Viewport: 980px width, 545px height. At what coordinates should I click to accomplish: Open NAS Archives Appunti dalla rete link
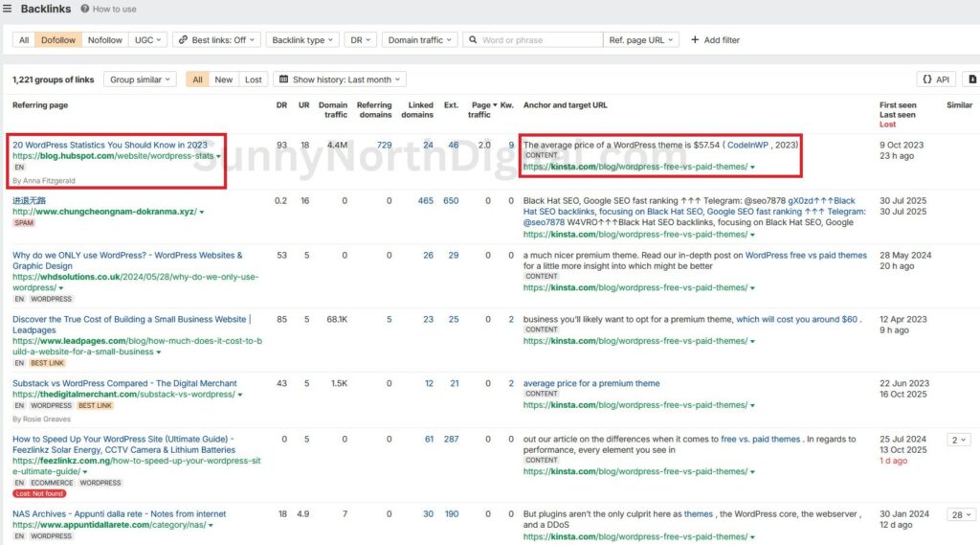click(x=119, y=513)
